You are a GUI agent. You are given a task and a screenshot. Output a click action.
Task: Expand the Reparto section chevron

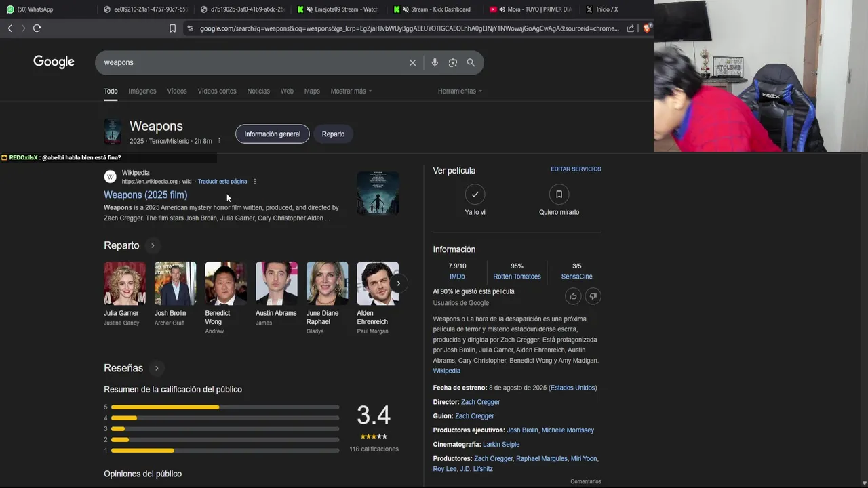click(x=153, y=245)
